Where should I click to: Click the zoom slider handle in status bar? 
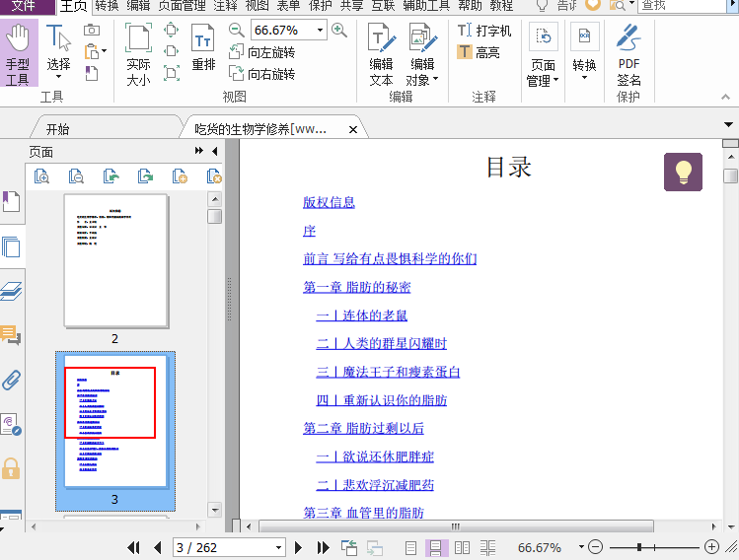(639, 547)
